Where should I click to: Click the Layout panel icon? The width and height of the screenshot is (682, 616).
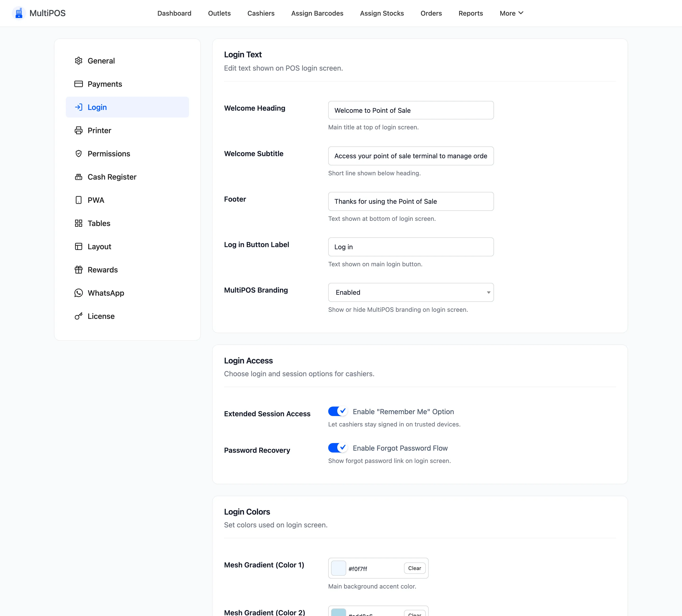click(x=78, y=246)
